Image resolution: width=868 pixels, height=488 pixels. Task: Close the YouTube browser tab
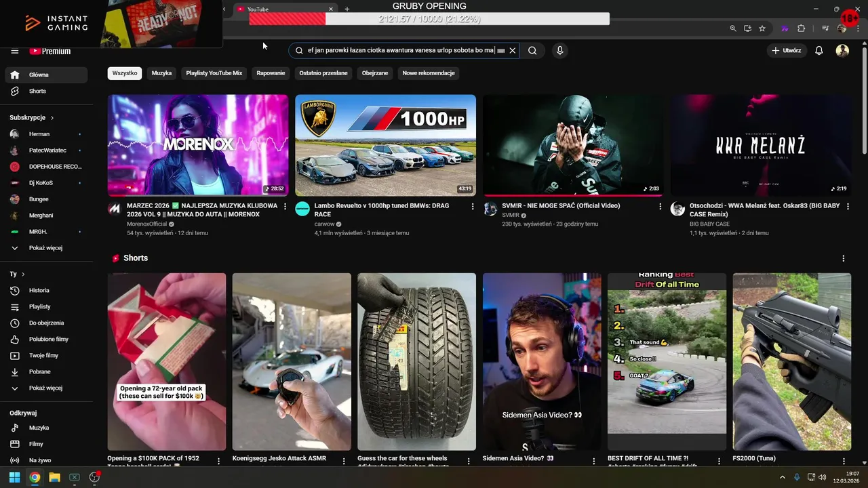(331, 9)
